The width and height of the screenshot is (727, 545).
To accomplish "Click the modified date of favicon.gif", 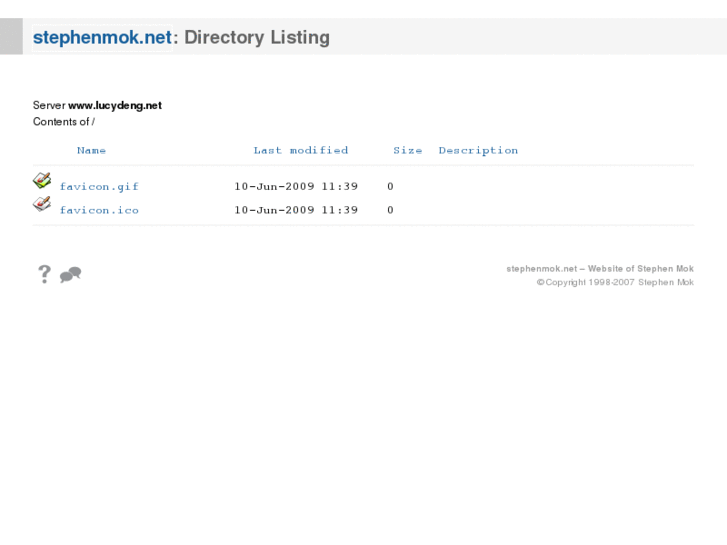I will (x=296, y=187).
